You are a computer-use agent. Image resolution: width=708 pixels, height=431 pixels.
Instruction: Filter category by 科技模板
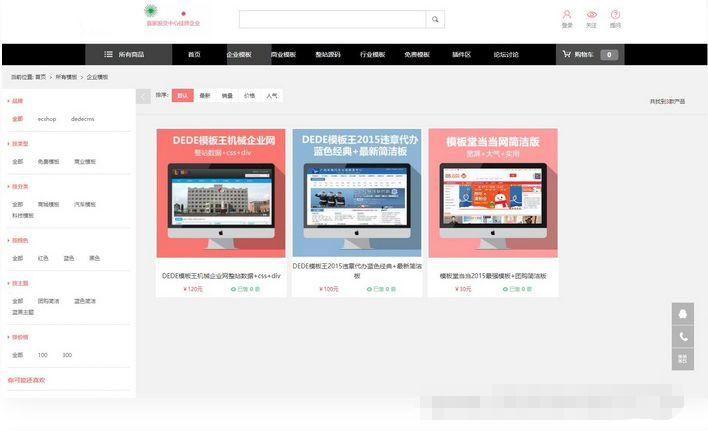23,216
